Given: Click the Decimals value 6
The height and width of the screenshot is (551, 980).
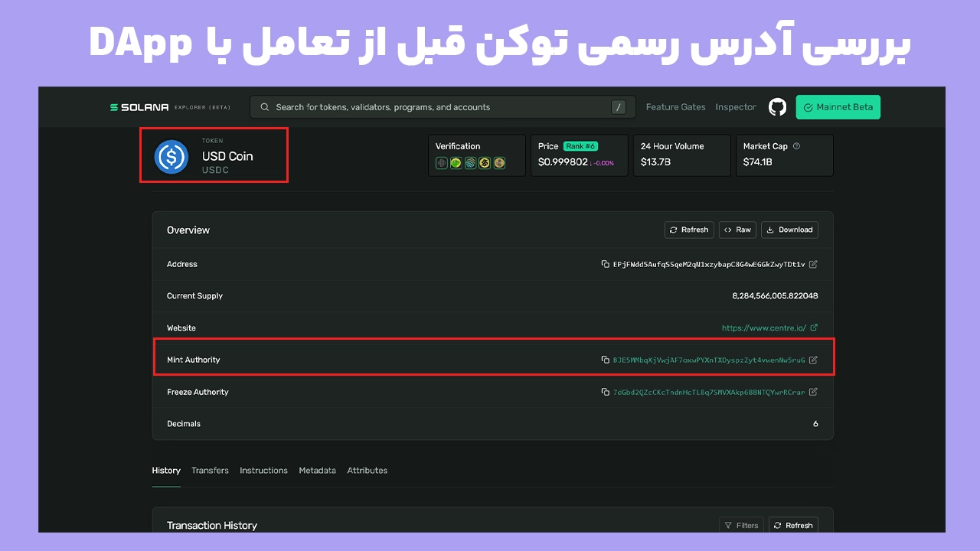Looking at the screenshot, I should pos(815,424).
